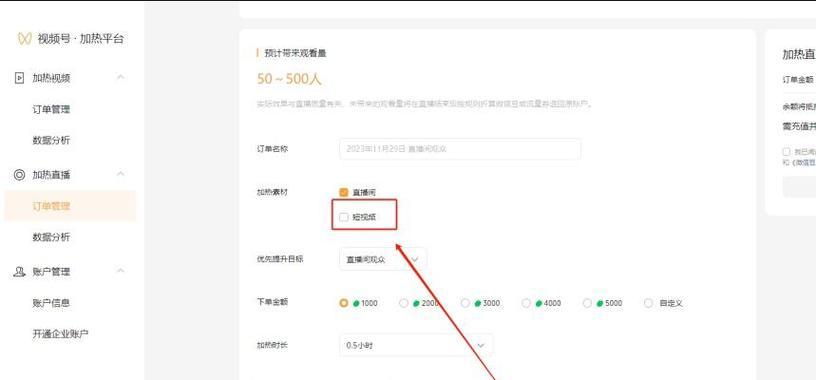Uncheck the 直播间 material checkbox
The height and width of the screenshot is (380, 816).
343,192
